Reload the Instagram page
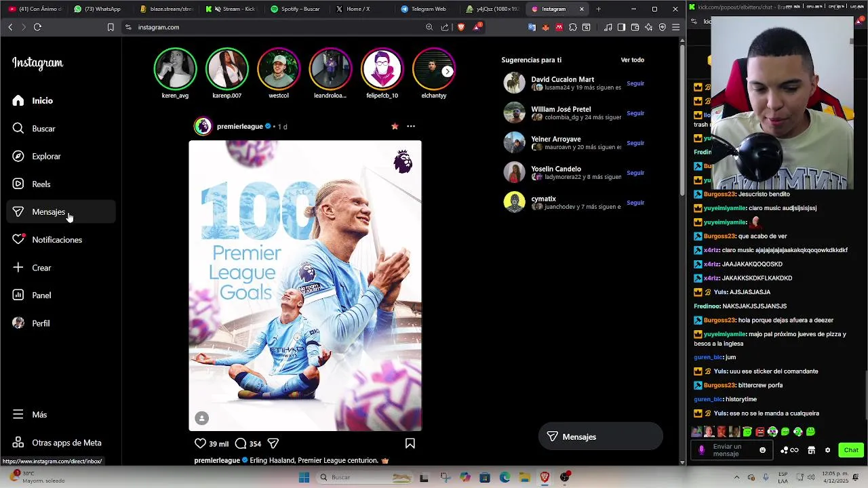Image resolution: width=868 pixels, height=488 pixels. [x=37, y=27]
